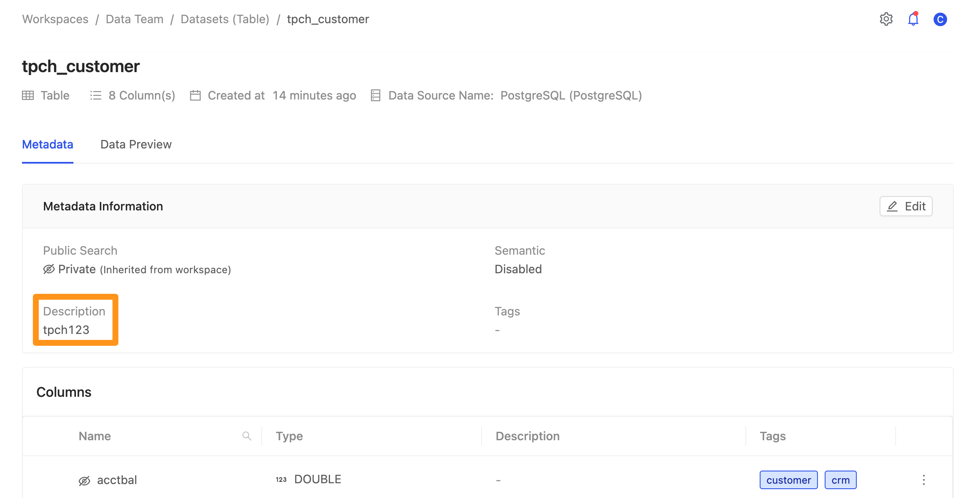Search column names with magnifier icon

tap(247, 436)
